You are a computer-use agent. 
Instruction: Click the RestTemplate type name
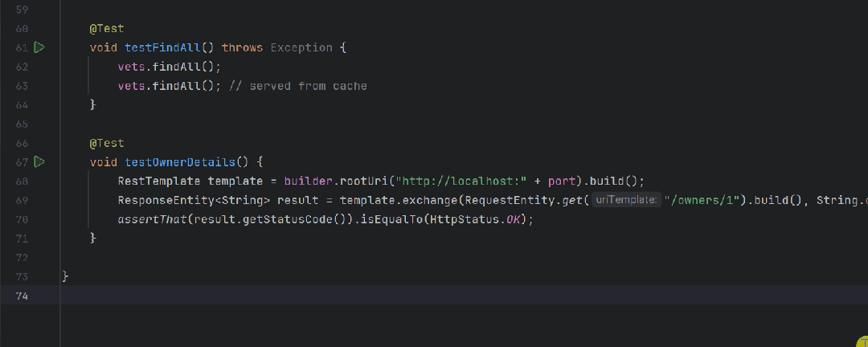(x=159, y=181)
